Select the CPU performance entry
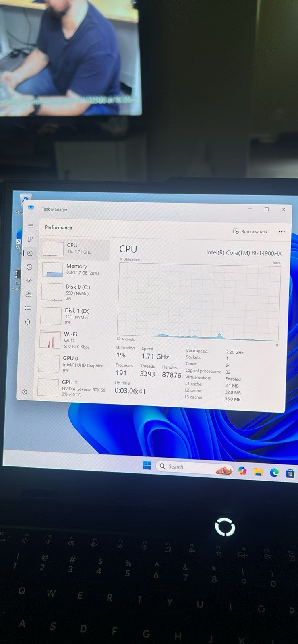This screenshot has width=298, height=644. click(x=76, y=249)
